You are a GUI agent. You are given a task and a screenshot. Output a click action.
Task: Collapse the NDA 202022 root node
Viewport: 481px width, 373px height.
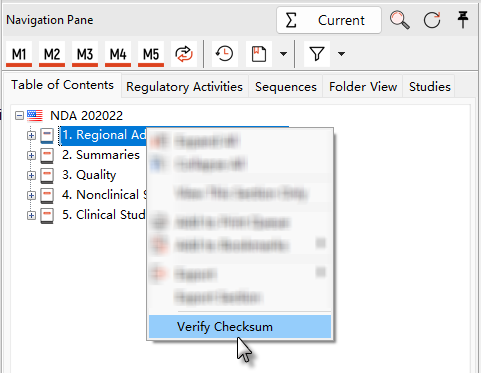click(x=20, y=116)
